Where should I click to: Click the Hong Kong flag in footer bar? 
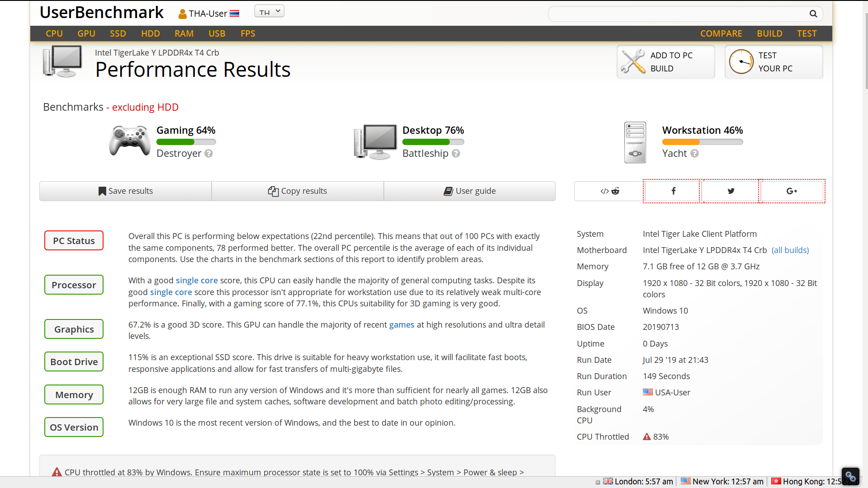coord(776,481)
